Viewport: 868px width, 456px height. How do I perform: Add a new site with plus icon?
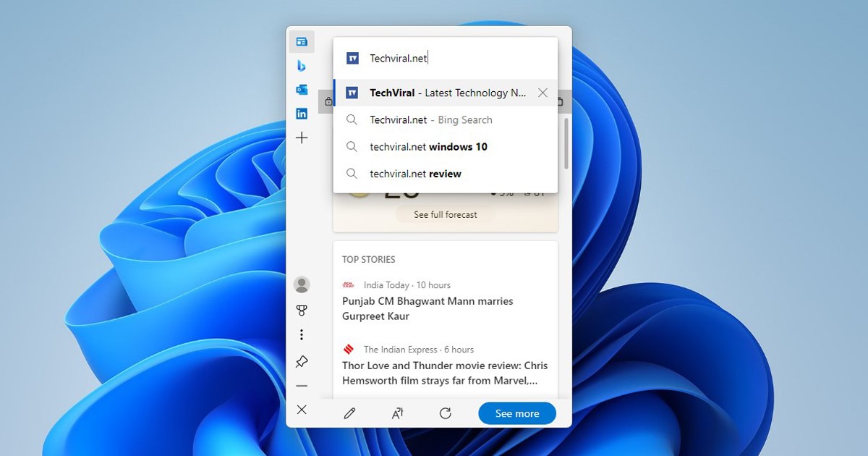click(x=302, y=138)
